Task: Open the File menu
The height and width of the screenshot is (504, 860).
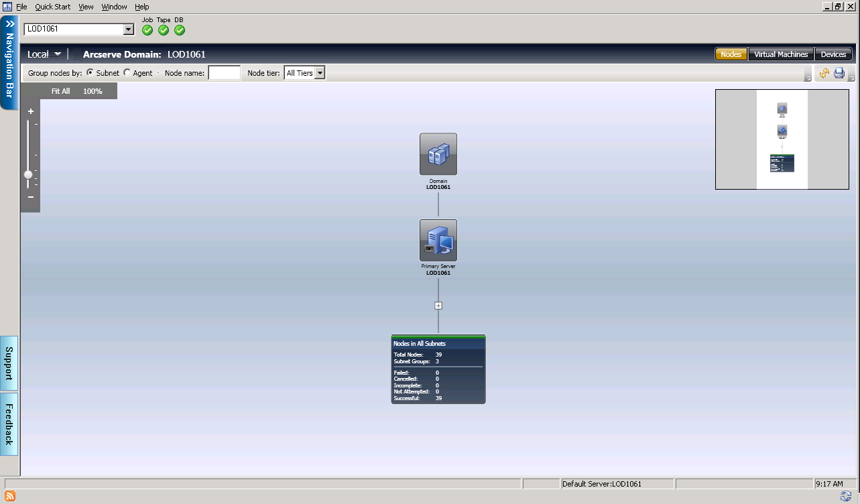Action: (x=21, y=7)
